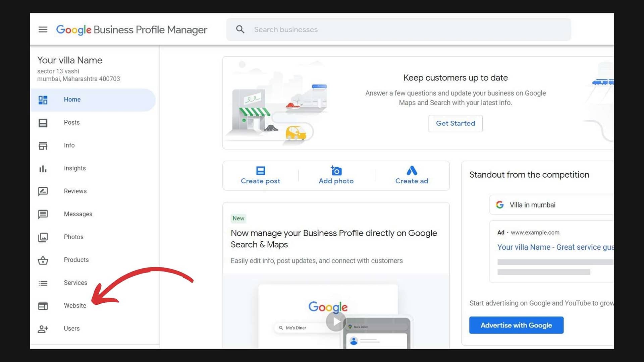Image resolution: width=644 pixels, height=362 pixels.
Task: Click the Add photo label
Action: point(336,181)
